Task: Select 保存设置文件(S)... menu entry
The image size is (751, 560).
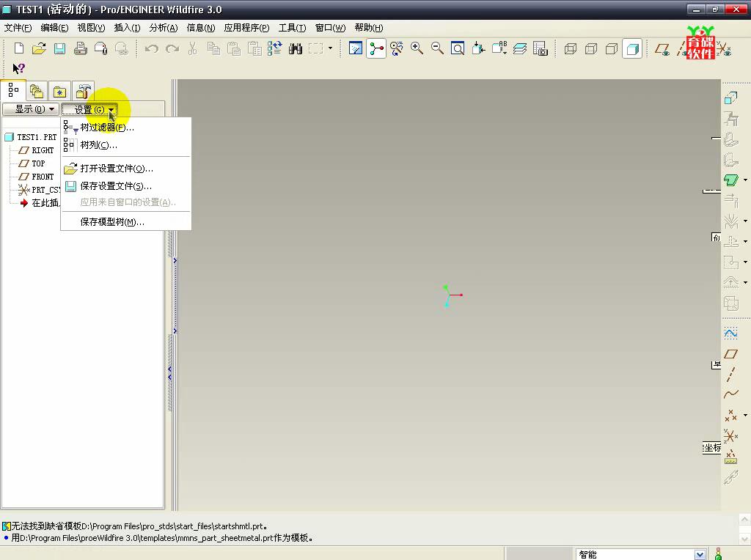Action: tap(125, 185)
